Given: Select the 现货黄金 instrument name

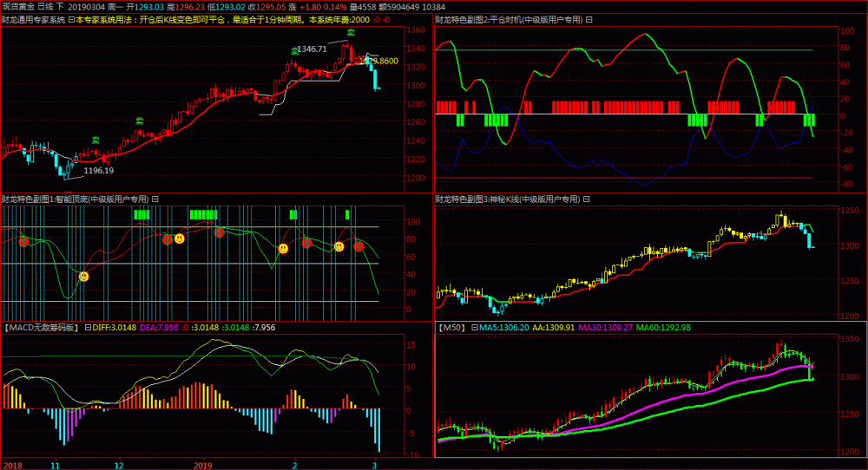Looking at the screenshot, I should [x=17, y=7].
